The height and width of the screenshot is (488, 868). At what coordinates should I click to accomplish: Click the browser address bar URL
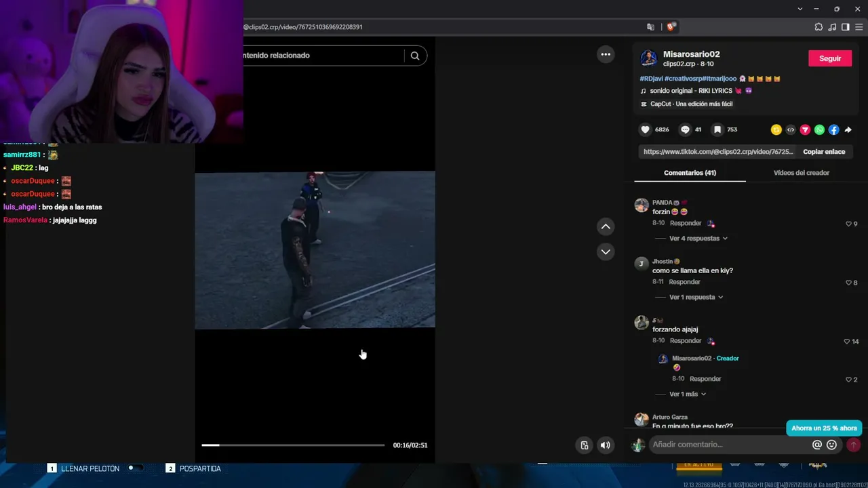point(303,27)
